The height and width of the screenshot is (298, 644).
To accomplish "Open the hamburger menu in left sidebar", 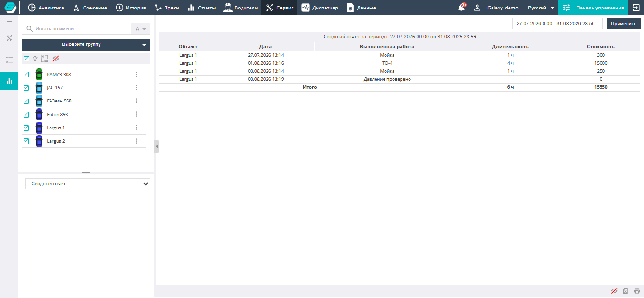I will click(9, 22).
